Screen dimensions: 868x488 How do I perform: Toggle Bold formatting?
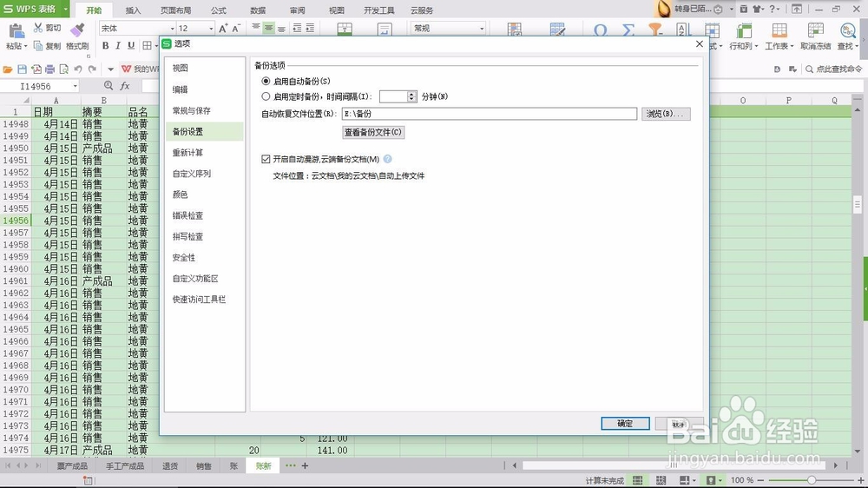(105, 45)
